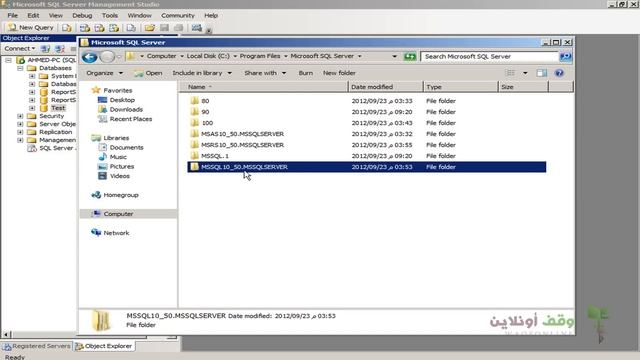The image size is (640, 360).
Task: Click the Connect Object Explorer icon
Action: [x=45, y=49]
